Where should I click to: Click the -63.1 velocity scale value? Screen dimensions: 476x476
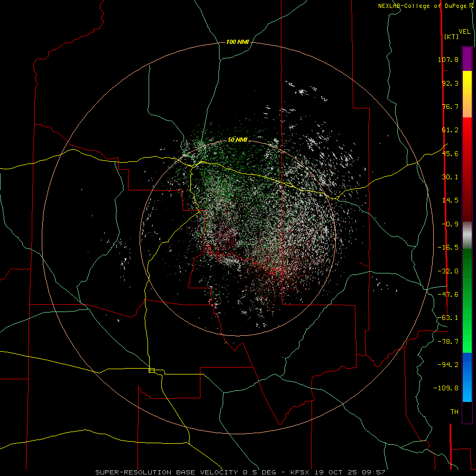click(448, 318)
